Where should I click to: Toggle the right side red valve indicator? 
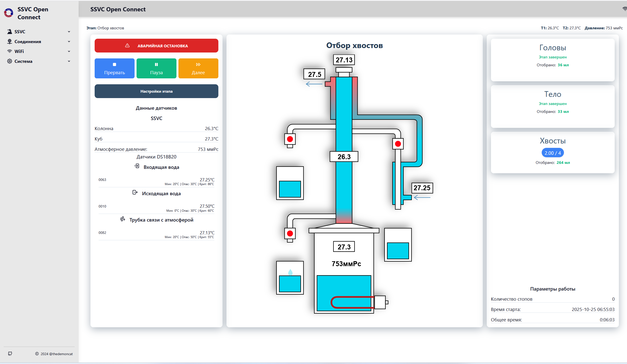398,144
